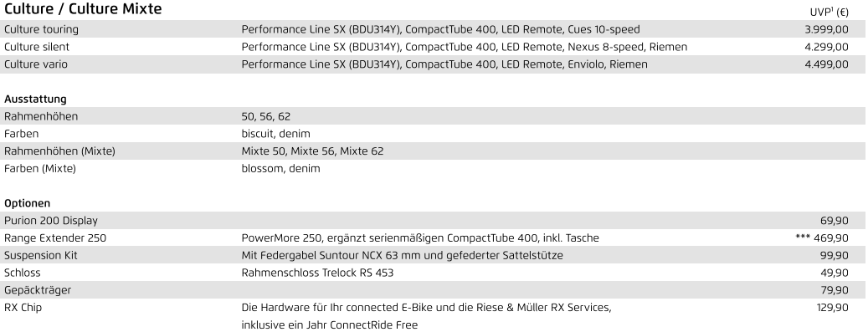Click the Suspension Kit option label
This screenshot has width=868, height=332.
[41, 255]
